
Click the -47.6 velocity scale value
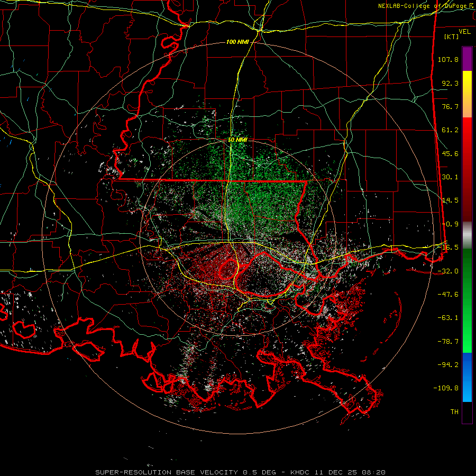(x=448, y=295)
